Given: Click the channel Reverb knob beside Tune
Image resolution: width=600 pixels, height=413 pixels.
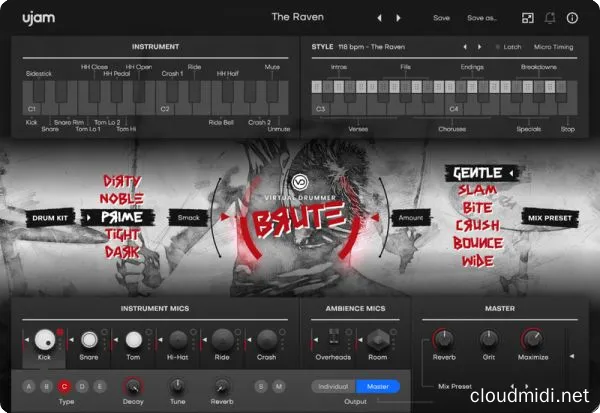Looking at the screenshot, I should 222,387.
